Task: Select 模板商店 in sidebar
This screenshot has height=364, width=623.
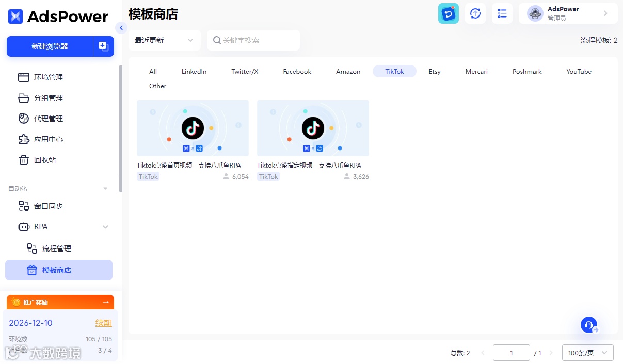Action: click(x=59, y=270)
